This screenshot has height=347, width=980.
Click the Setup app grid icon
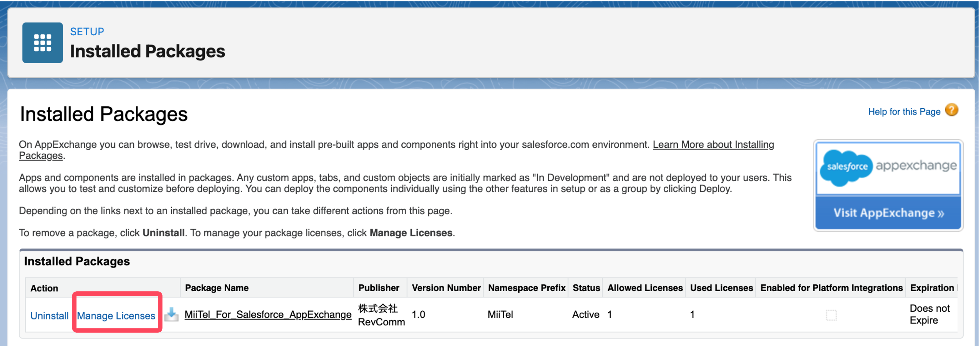click(42, 43)
